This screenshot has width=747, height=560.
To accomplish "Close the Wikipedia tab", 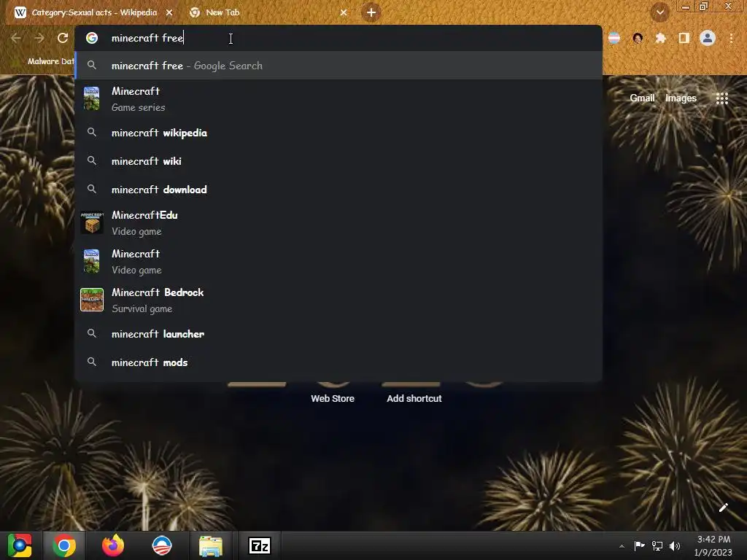I will [169, 13].
